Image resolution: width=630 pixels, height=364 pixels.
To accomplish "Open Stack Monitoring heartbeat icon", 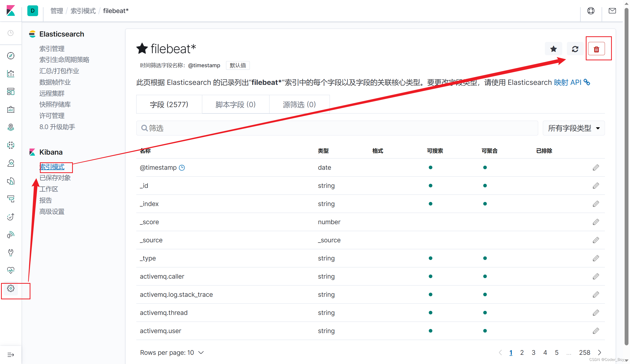I will click(11, 270).
